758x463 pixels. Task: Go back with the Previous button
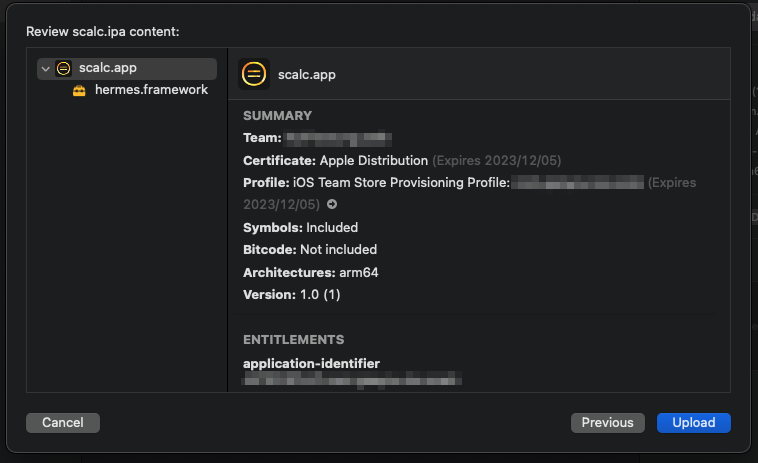click(x=607, y=423)
